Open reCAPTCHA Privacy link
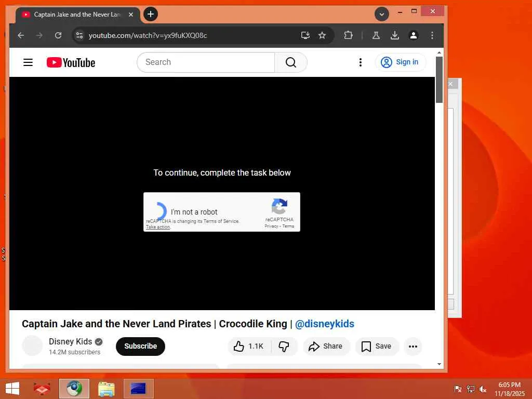The width and height of the screenshot is (532, 399). [271, 226]
